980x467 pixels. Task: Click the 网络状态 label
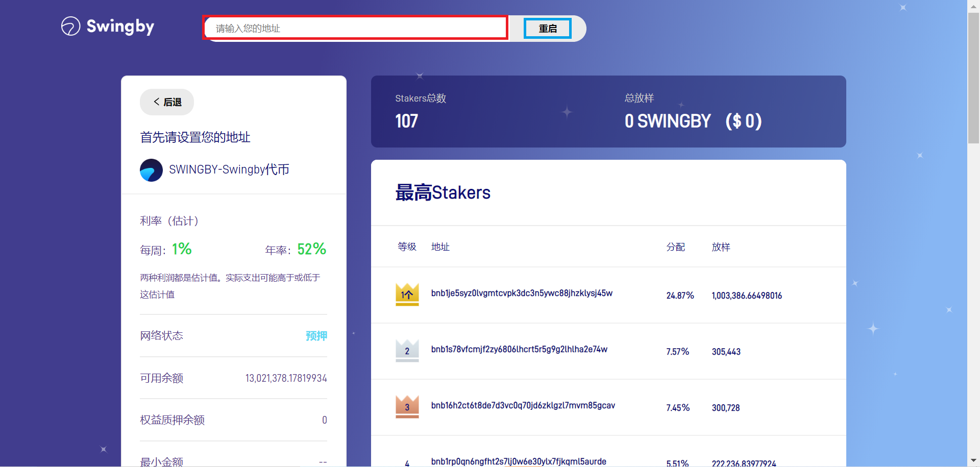(x=161, y=335)
